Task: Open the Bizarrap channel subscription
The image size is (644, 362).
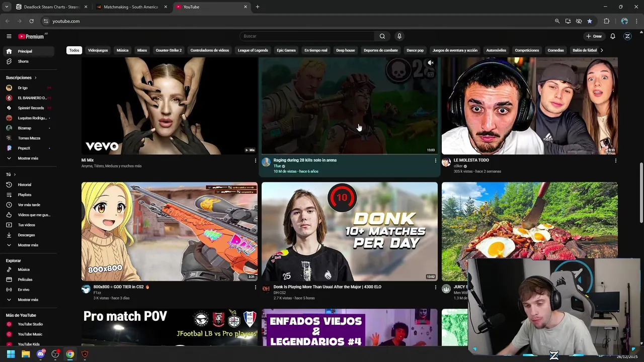Action: pos(24,128)
